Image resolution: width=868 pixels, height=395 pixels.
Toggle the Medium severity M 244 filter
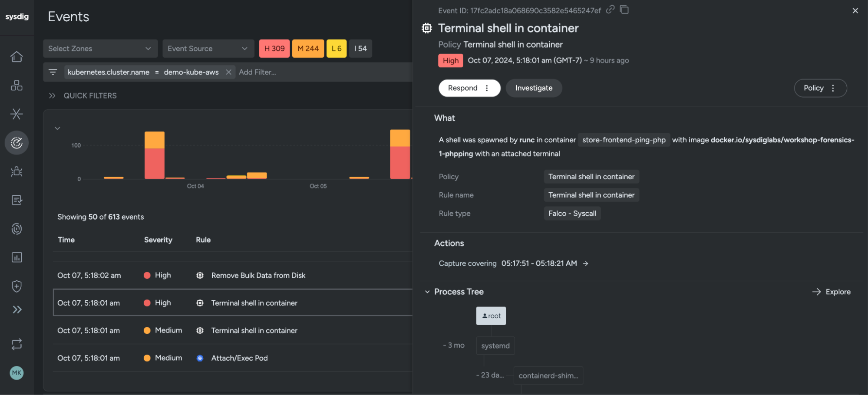click(308, 49)
